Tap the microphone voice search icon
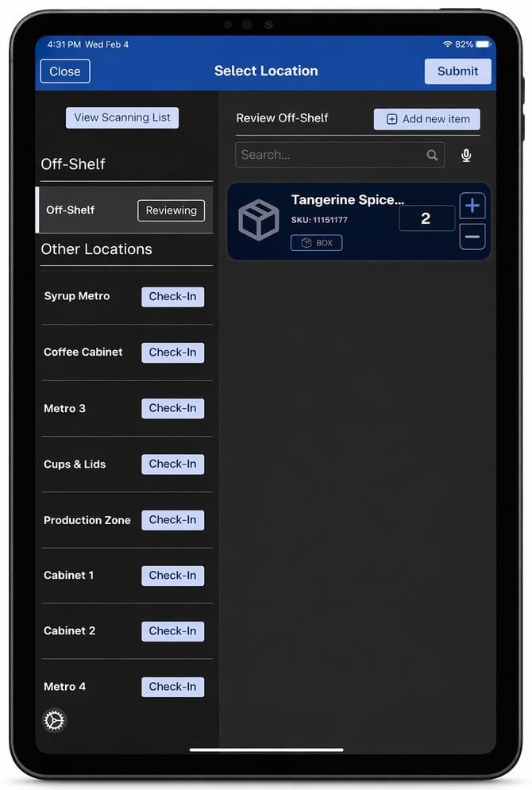The height and width of the screenshot is (790, 532). (x=466, y=155)
